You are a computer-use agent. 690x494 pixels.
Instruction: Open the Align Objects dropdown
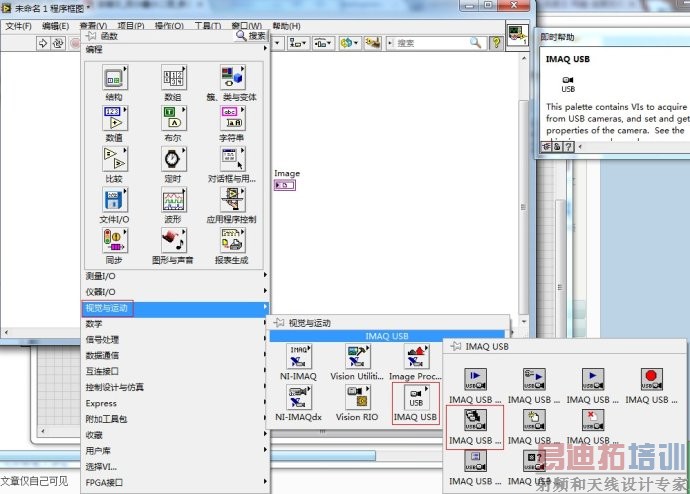(x=298, y=43)
